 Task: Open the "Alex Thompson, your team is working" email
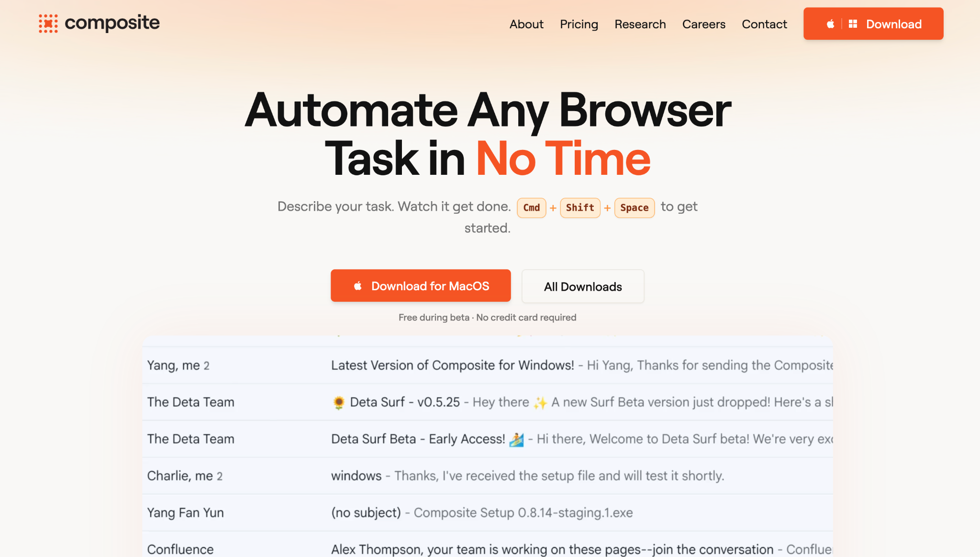click(x=552, y=549)
